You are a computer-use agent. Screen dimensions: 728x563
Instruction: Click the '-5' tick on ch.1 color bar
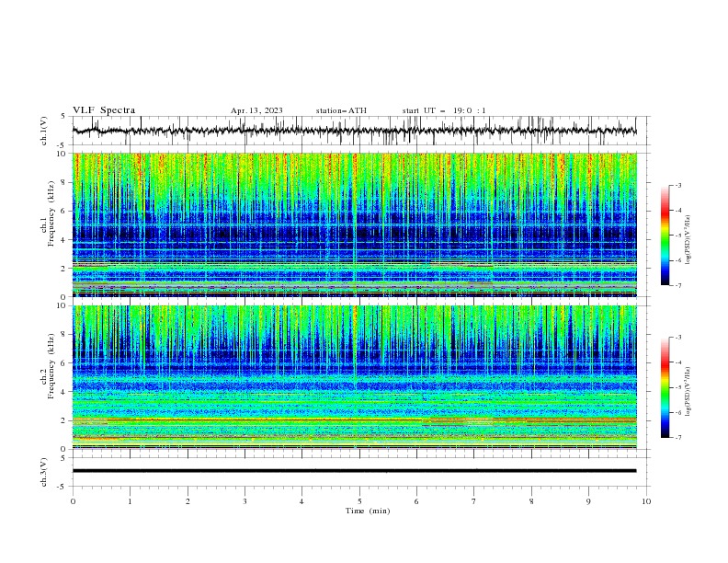pos(677,236)
